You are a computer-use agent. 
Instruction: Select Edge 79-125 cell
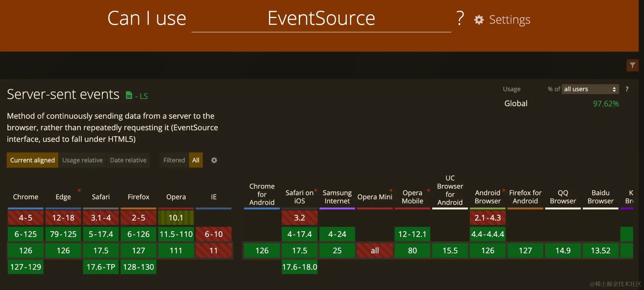[x=63, y=234]
